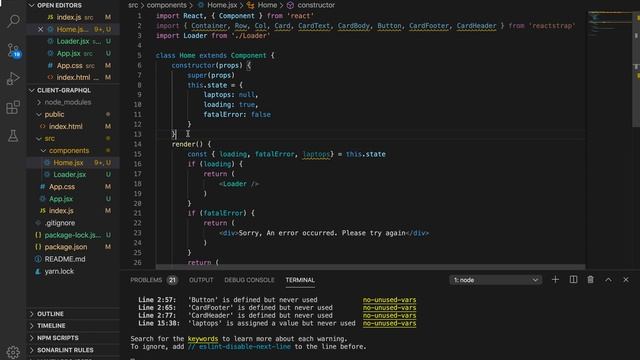Add a new terminal with plus icon
The width and height of the screenshot is (640, 360).
[x=555, y=280]
